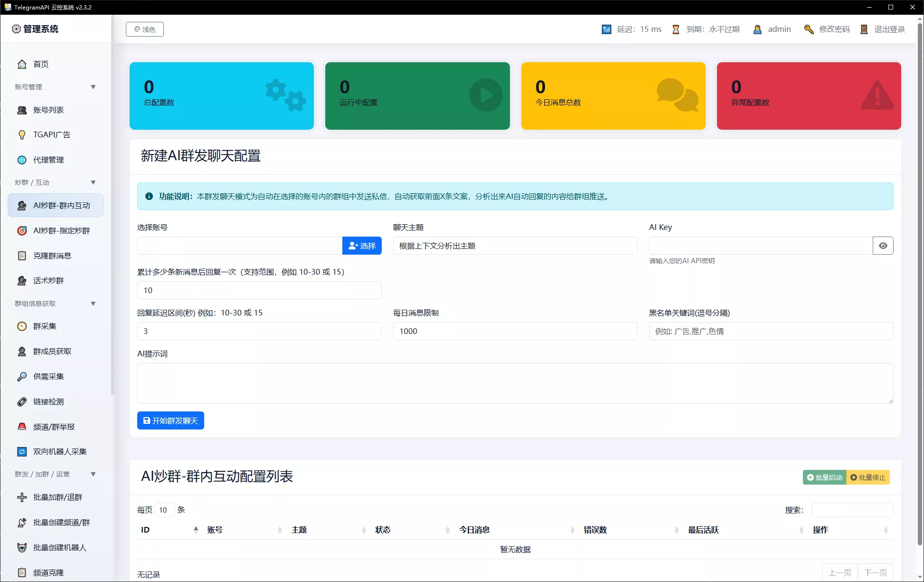
Task: Go to 下一页 next page
Action: (x=876, y=572)
